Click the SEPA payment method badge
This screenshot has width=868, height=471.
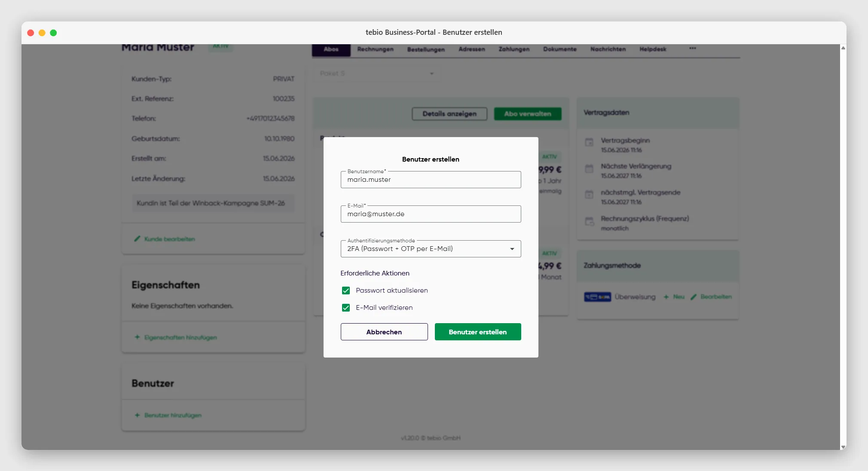pos(597,297)
